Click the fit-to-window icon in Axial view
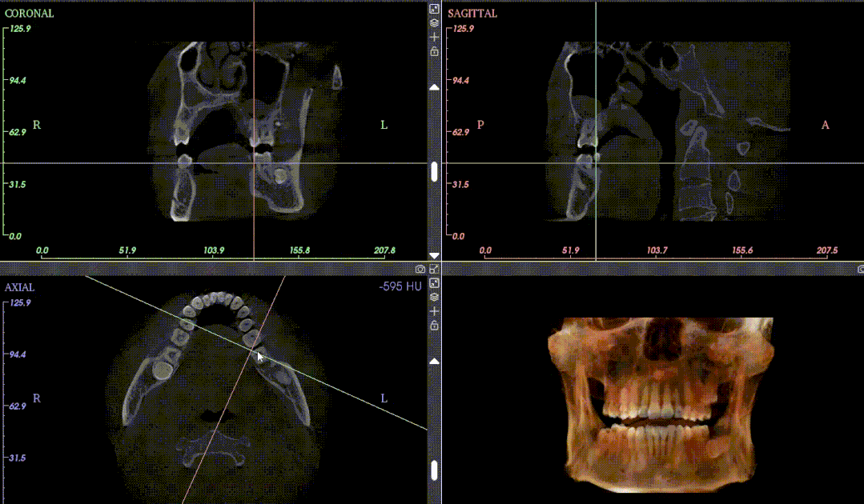 coord(434,283)
